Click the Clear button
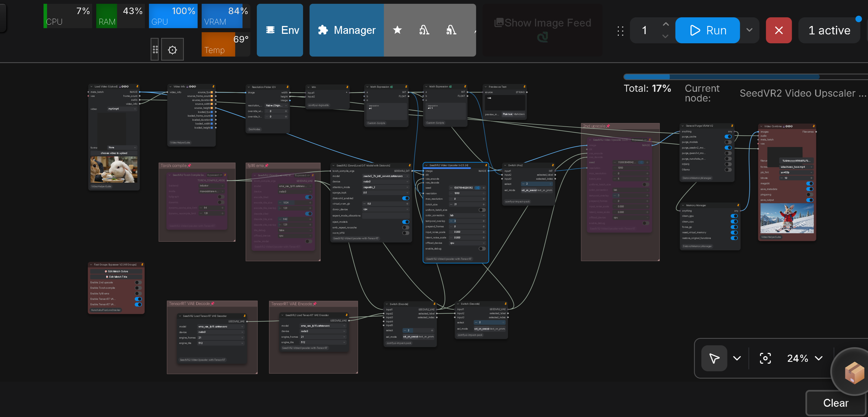The image size is (868, 417). [836, 403]
